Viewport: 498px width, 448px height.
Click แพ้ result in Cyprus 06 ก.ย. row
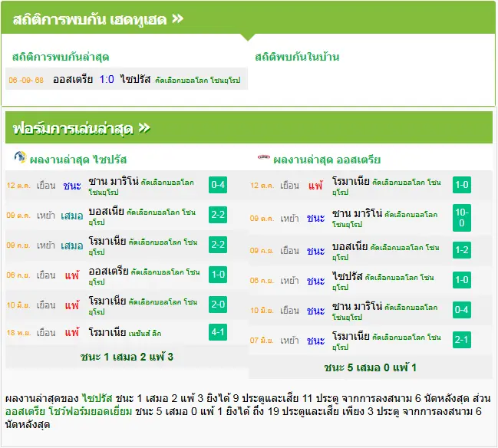click(x=72, y=275)
